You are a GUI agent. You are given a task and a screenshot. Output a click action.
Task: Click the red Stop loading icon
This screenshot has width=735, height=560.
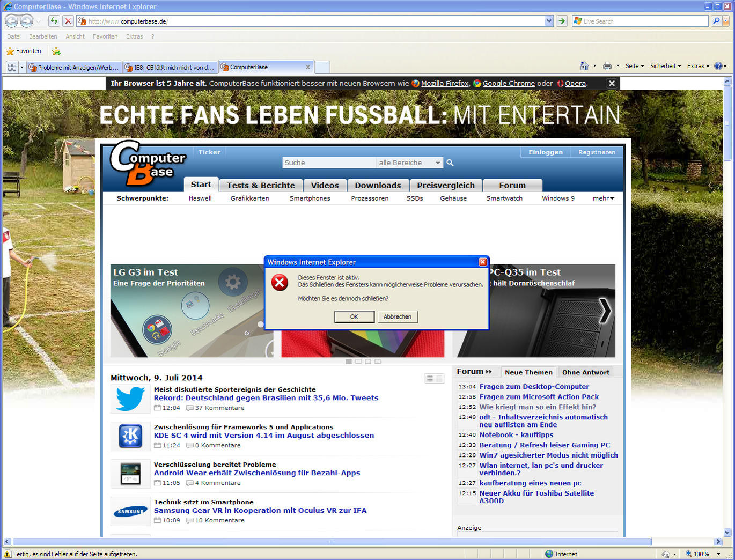[68, 21]
